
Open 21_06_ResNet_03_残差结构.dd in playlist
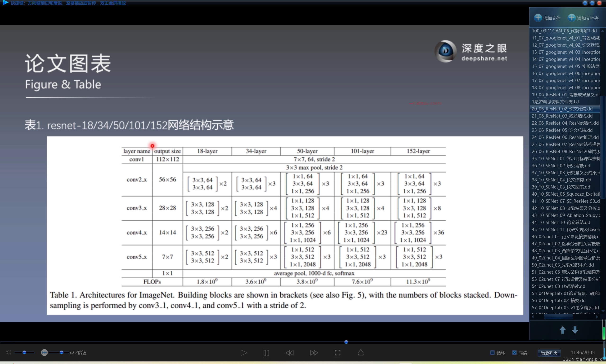coord(562,116)
